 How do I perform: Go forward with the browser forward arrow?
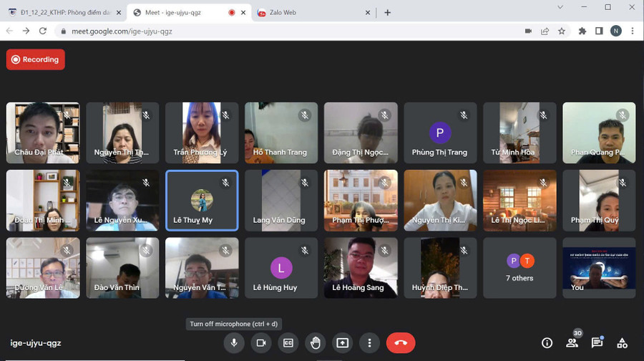pos(26,31)
